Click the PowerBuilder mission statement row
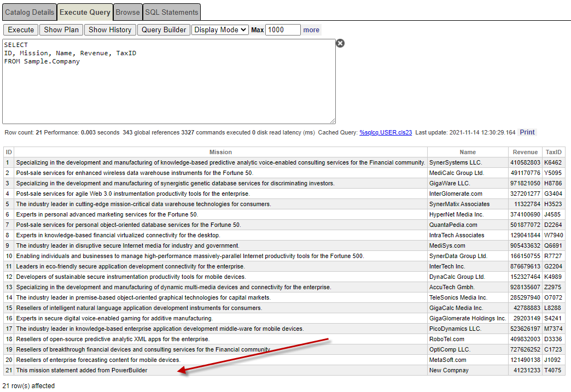This screenshot has width=571, height=392. 82,370
